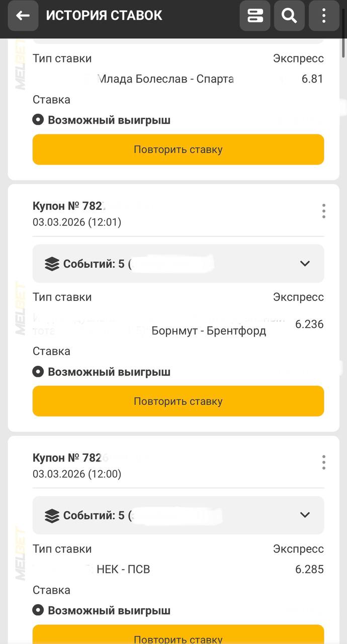Select possible winnings radio under 6.285 bet

pos(38,611)
